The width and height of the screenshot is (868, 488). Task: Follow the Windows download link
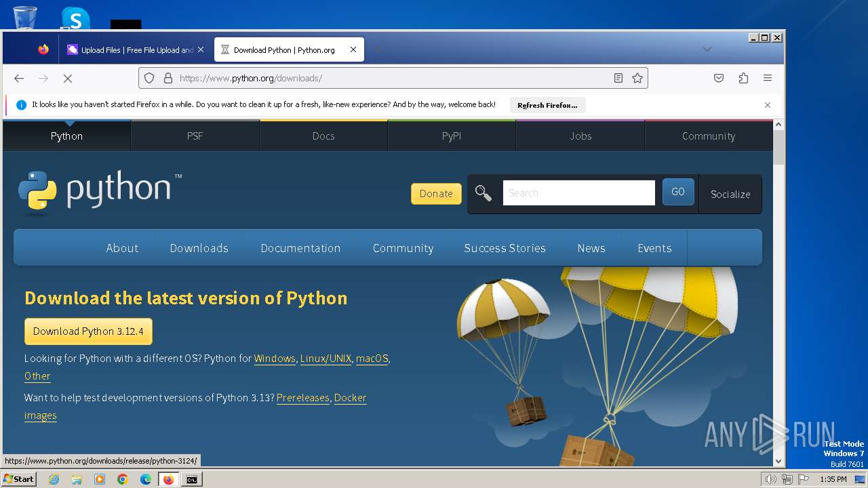tap(275, 358)
